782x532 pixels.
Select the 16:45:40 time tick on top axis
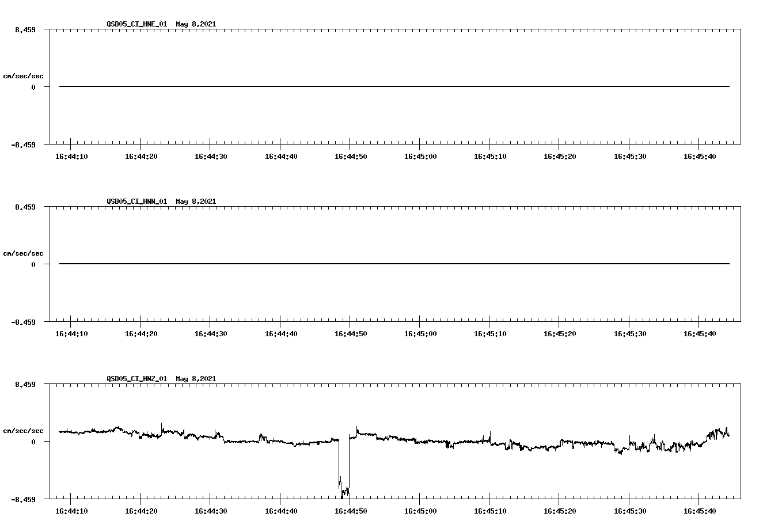[699, 155]
